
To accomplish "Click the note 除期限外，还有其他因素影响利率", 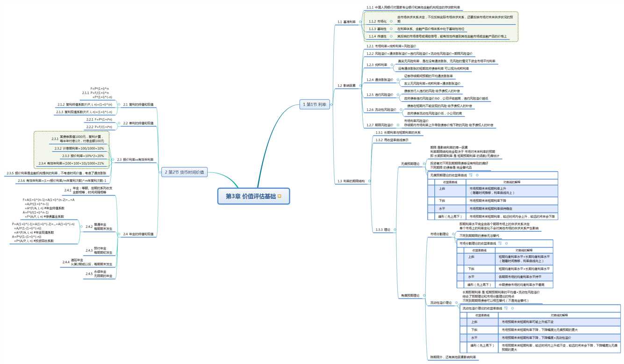I will click(x=453, y=357).
